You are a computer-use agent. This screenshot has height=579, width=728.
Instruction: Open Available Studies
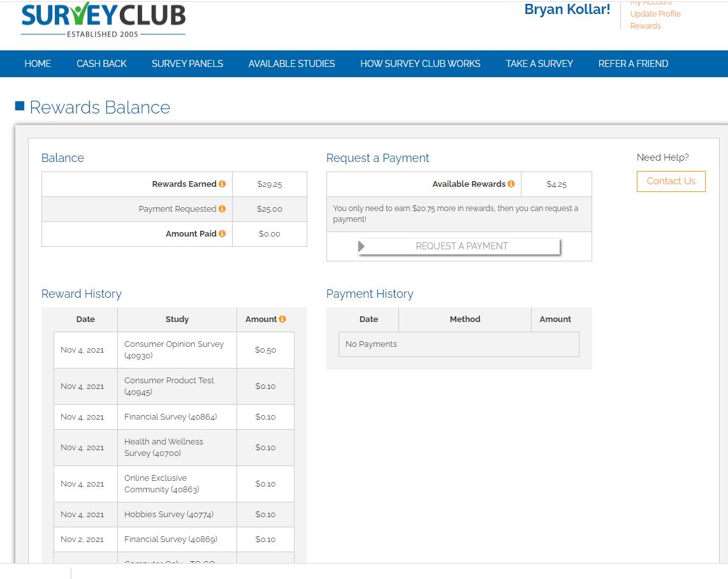point(291,64)
